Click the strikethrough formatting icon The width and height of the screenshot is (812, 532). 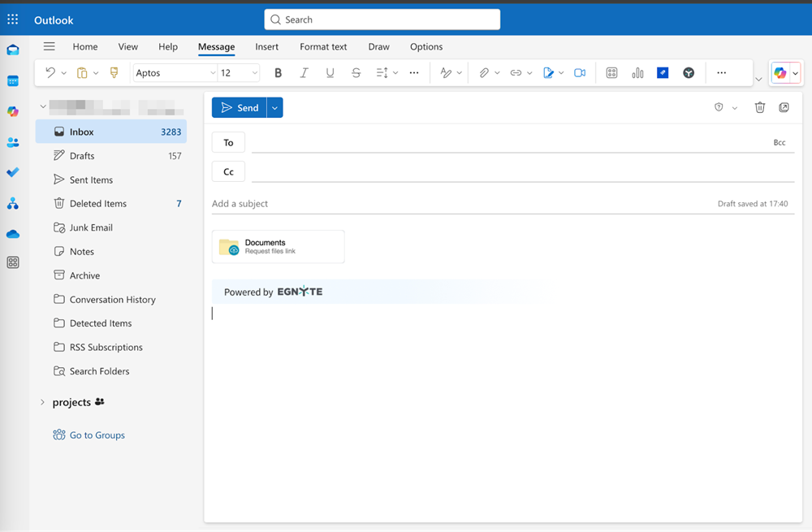tap(356, 73)
